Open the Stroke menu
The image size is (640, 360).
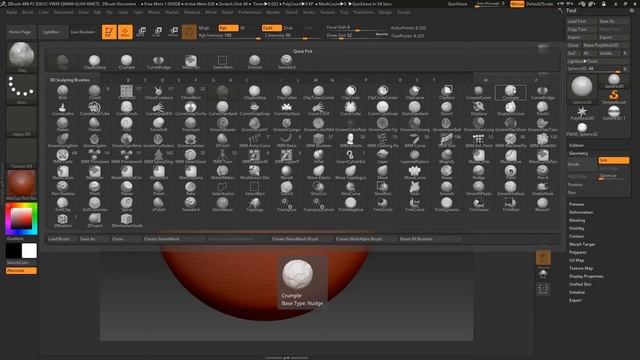tap(309, 12)
